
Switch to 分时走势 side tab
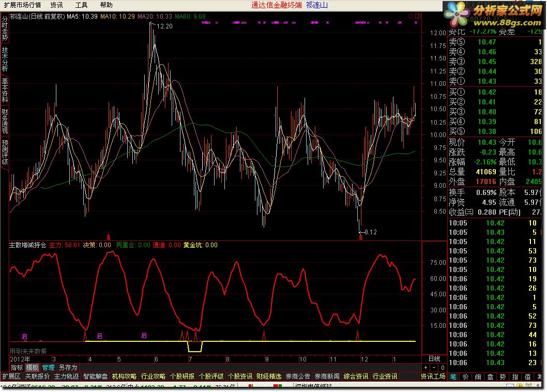(x=5, y=28)
